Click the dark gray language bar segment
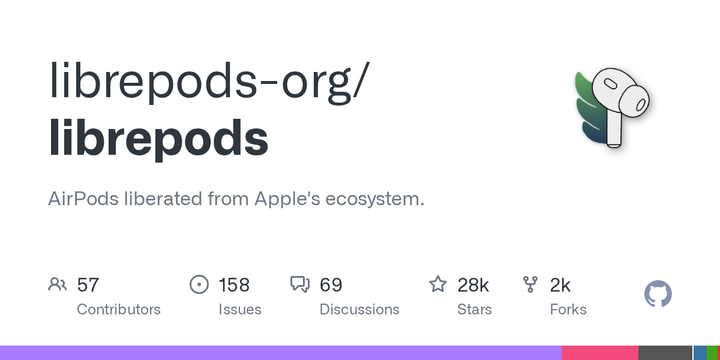This screenshot has height=360, width=720. click(665, 353)
